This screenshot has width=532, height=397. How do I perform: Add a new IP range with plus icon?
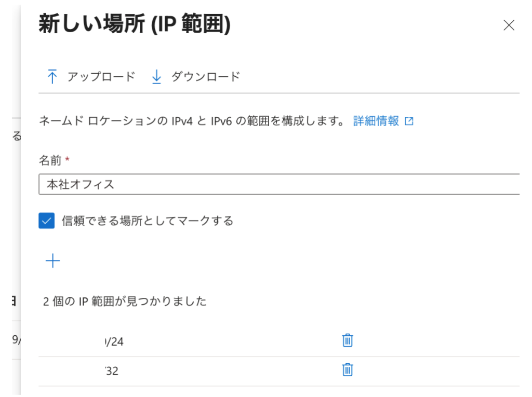click(53, 261)
